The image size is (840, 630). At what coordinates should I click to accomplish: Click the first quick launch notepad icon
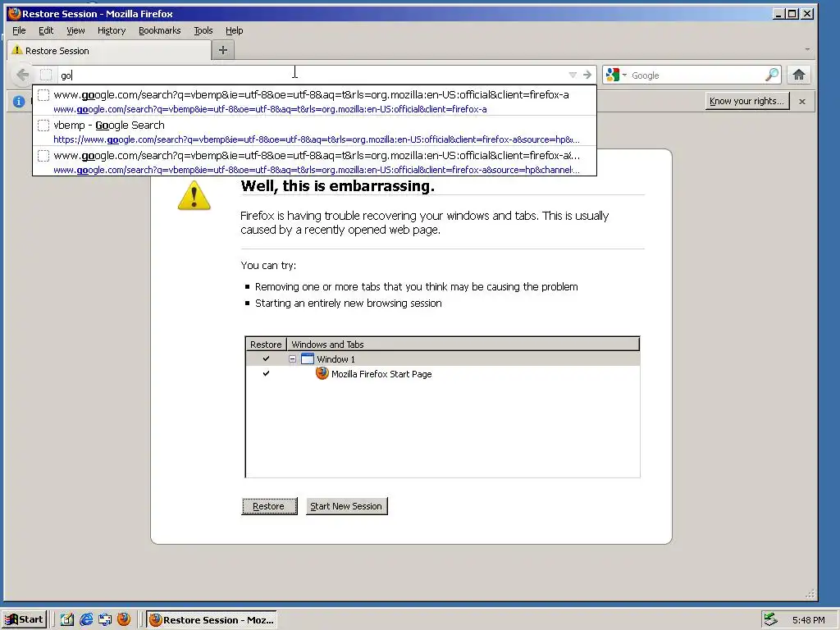(x=67, y=620)
